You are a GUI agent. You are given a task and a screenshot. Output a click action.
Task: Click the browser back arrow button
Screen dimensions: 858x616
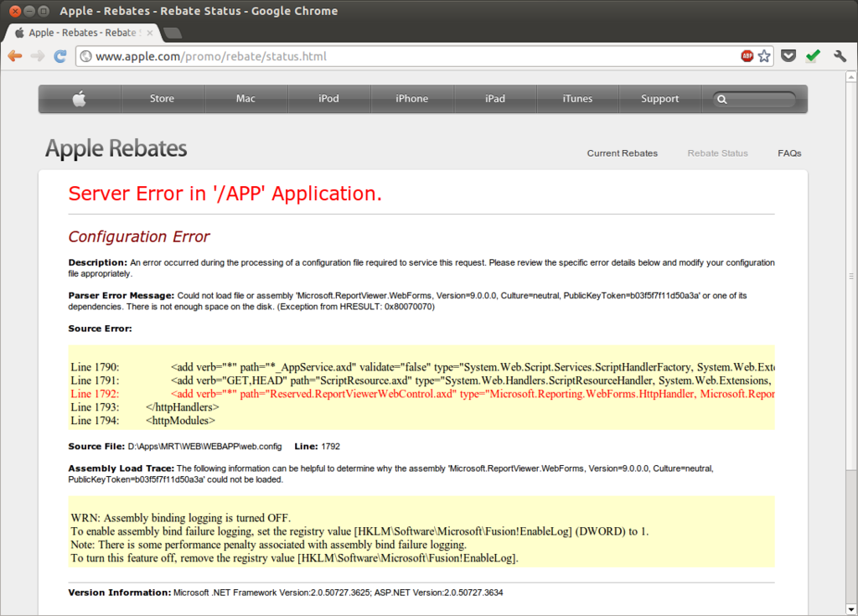click(x=15, y=56)
